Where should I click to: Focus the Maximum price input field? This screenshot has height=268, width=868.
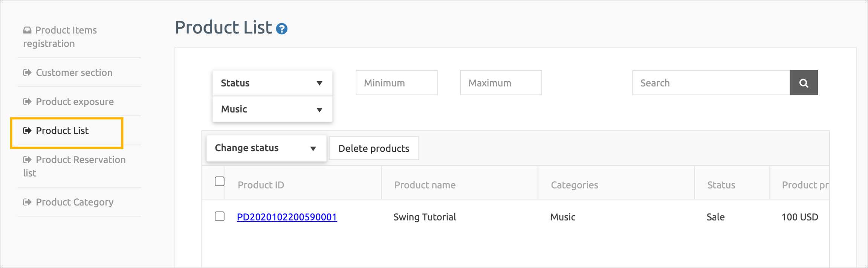coord(501,83)
